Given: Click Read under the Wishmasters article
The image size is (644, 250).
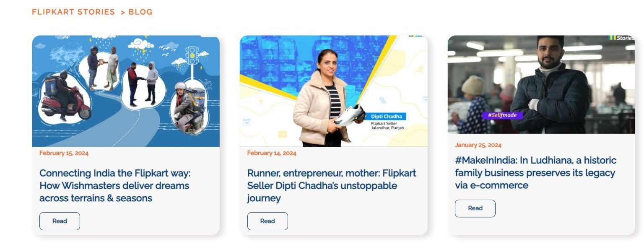Looking at the screenshot, I should click(60, 221).
